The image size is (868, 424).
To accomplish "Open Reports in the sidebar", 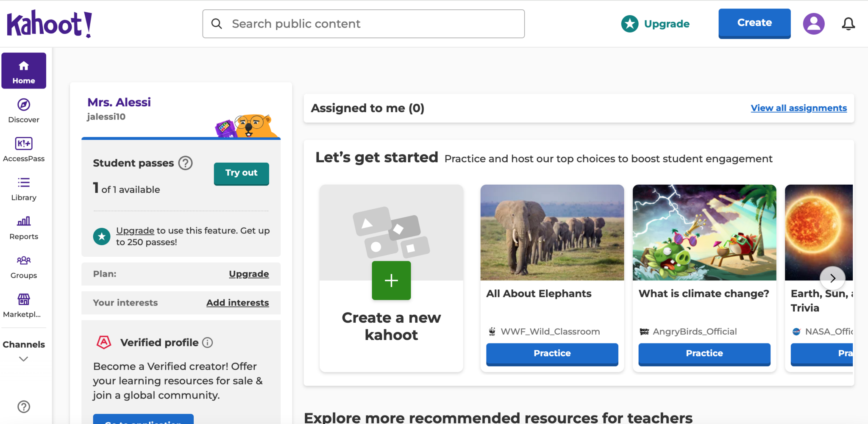I will 24,227.
